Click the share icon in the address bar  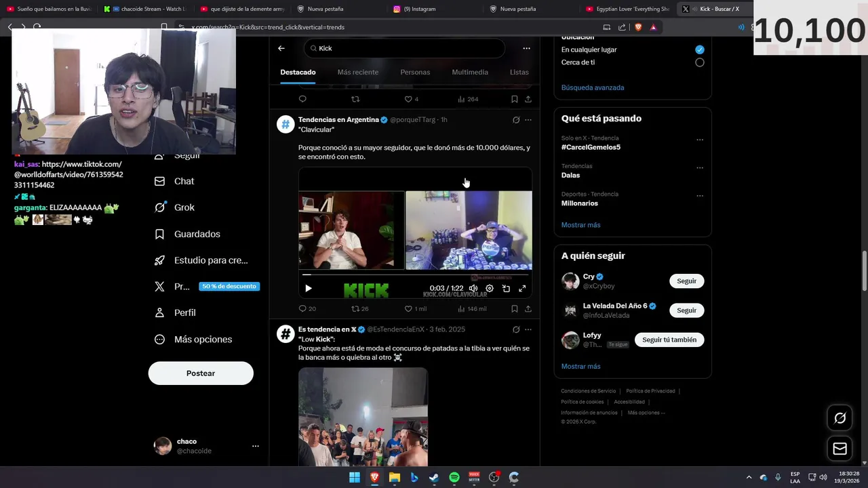(622, 27)
